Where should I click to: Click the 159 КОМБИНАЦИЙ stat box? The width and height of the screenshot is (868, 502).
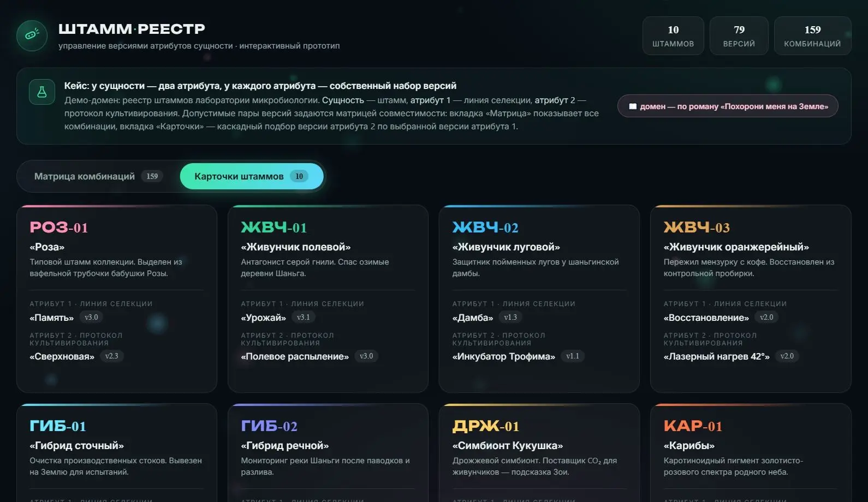point(812,36)
